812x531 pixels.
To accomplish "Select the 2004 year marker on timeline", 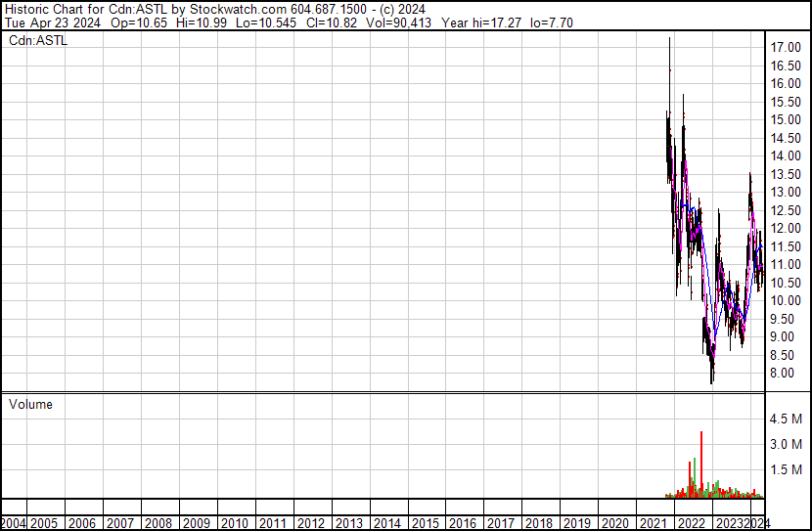I will [x=14, y=523].
